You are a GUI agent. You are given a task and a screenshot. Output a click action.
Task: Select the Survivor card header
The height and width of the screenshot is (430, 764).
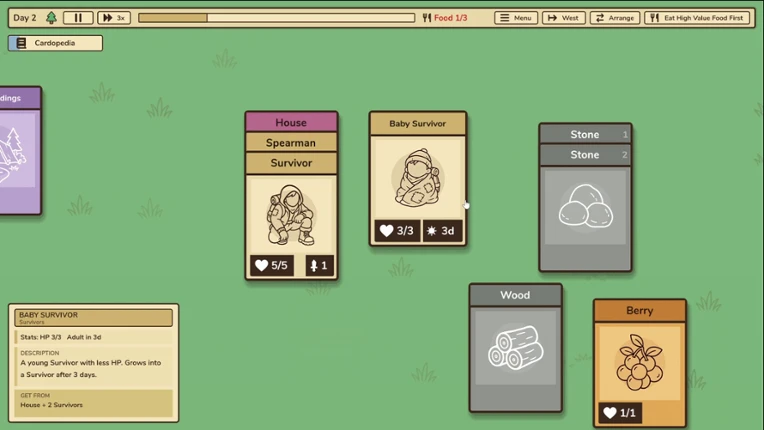click(x=291, y=163)
